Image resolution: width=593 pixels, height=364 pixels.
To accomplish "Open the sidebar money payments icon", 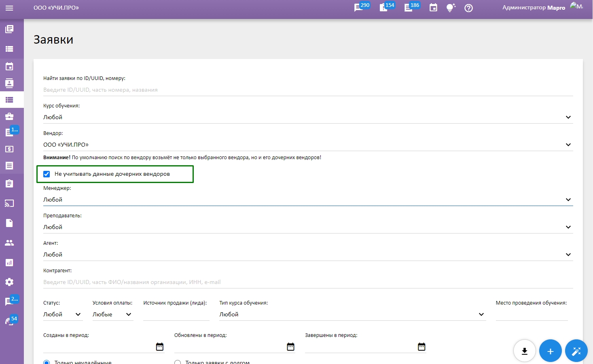I will pyautogui.click(x=9, y=149).
